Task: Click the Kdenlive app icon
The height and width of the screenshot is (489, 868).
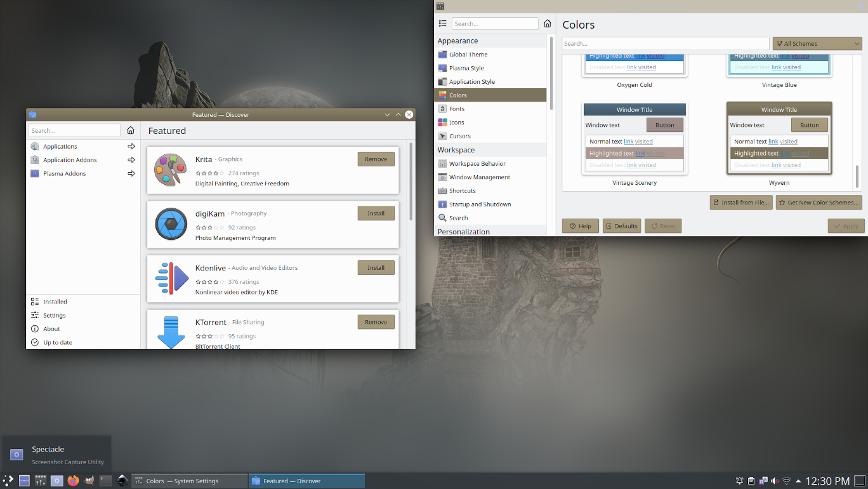Action: (171, 278)
